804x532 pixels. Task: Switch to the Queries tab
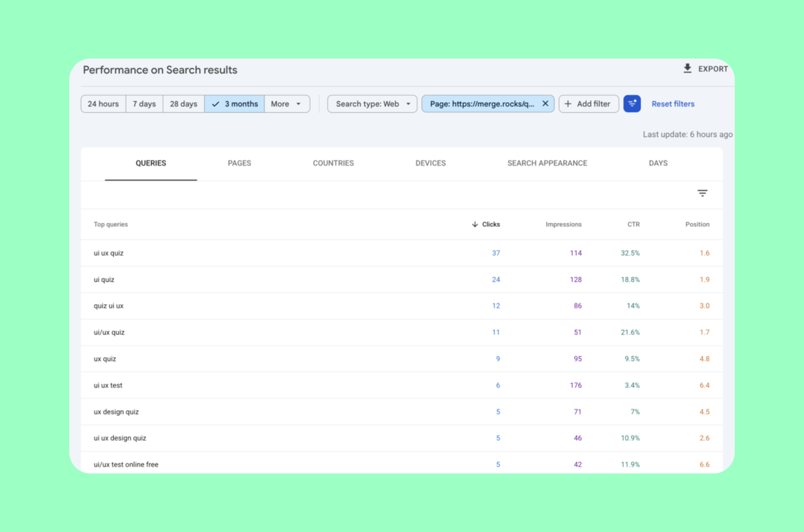[151, 163]
